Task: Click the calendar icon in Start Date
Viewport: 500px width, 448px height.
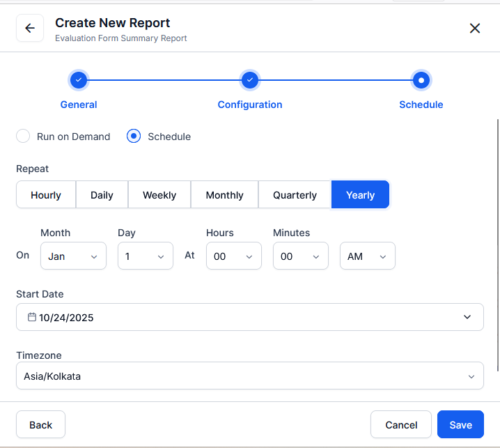Action: (x=32, y=317)
